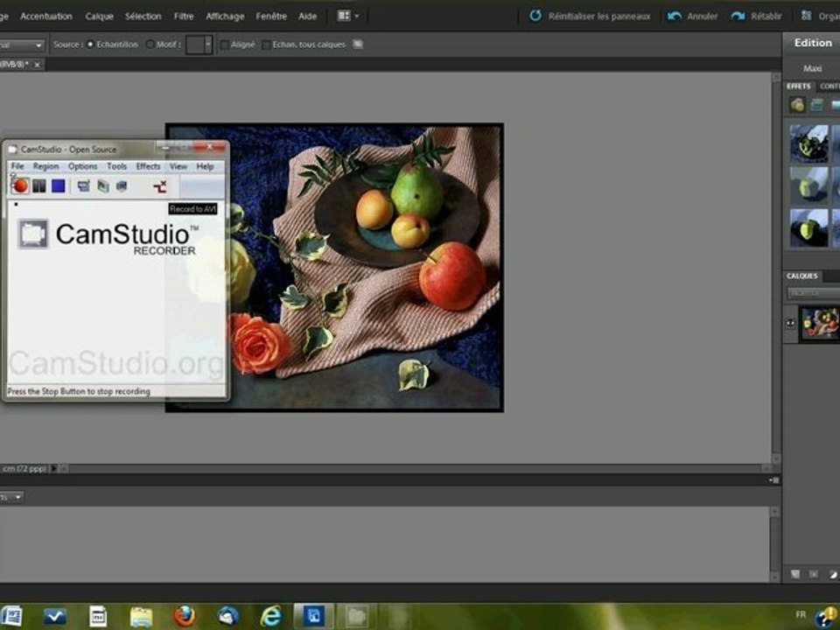Select the Echantillon source radio button
The image size is (840, 630).
click(91, 45)
